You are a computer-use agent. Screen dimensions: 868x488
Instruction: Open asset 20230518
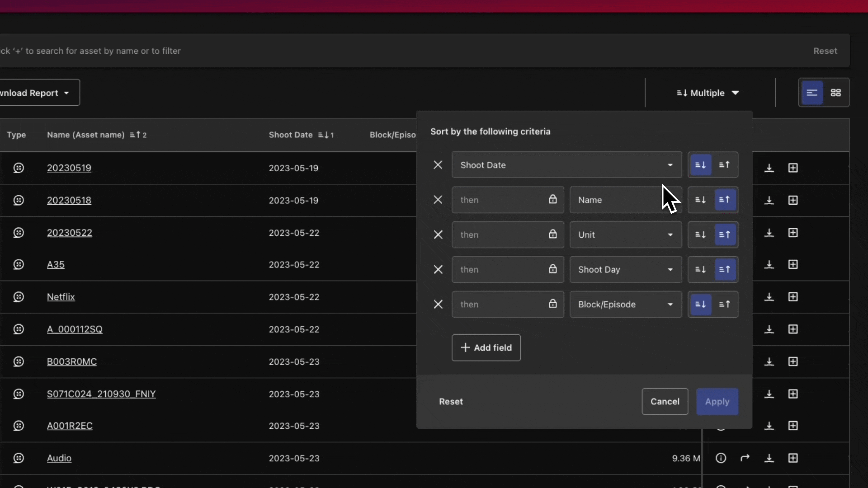pyautogui.click(x=69, y=200)
